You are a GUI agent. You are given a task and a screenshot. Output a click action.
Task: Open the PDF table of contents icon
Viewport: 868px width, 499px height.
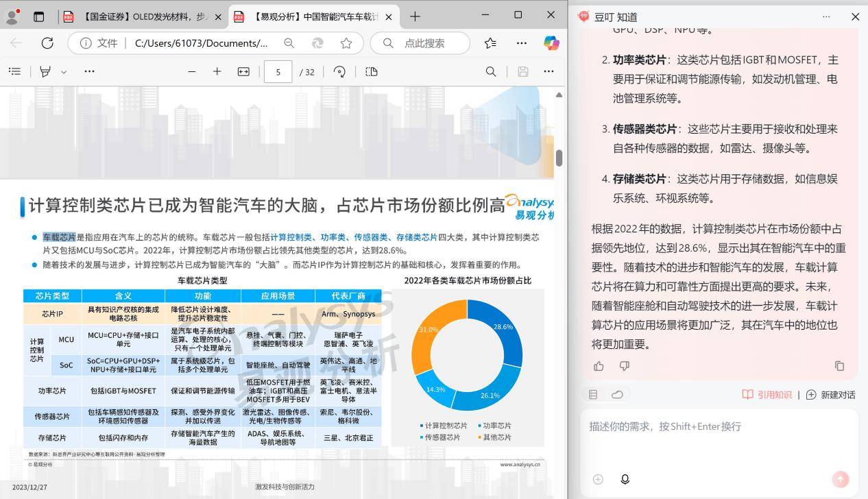click(15, 71)
